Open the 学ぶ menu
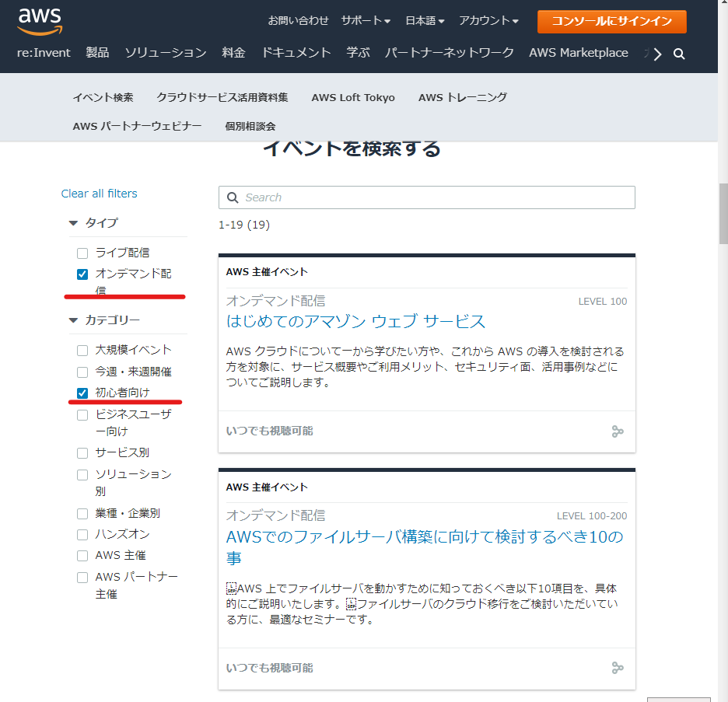Screen dimensions: 728x702 pyautogui.click(x=358, y=53)
